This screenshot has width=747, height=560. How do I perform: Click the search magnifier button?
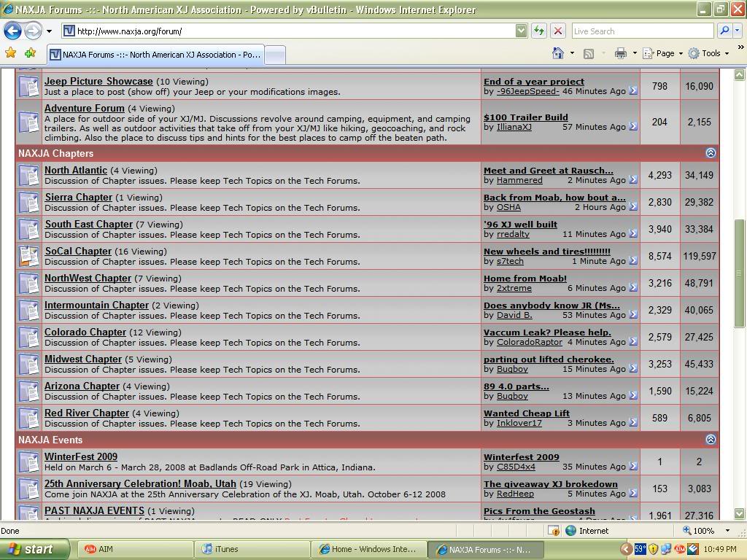724,31
